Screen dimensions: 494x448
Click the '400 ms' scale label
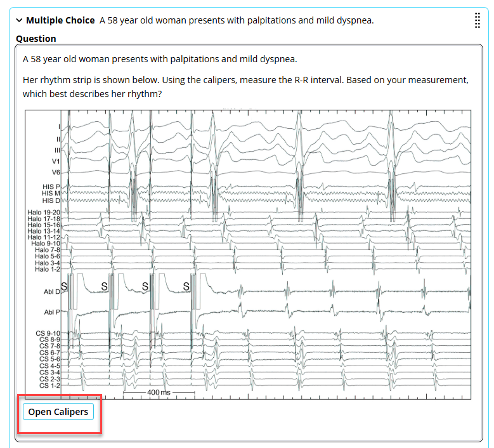click(x=159, y=393)
